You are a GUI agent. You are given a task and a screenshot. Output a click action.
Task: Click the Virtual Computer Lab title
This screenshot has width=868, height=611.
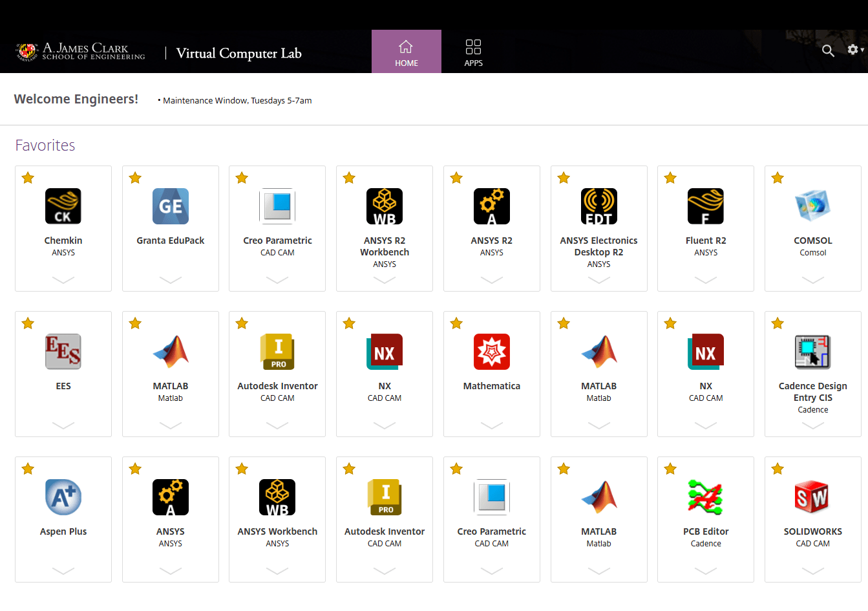(238, 54)
